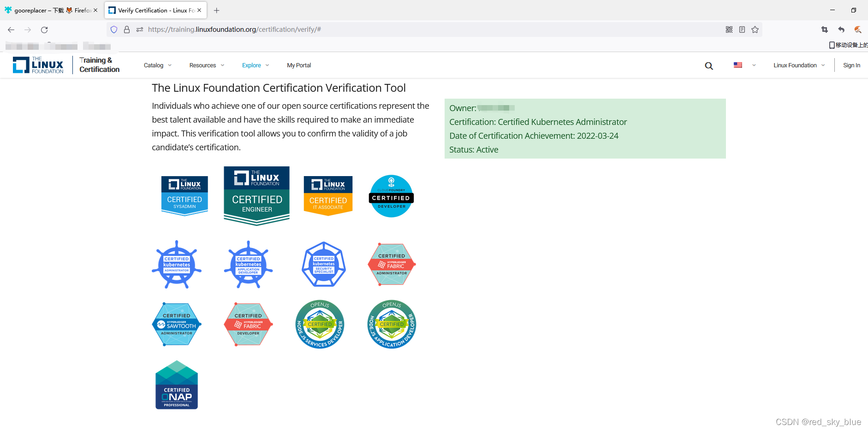
Task: Reload the current page
Action: pyautogui.click(x=44, y=30)
